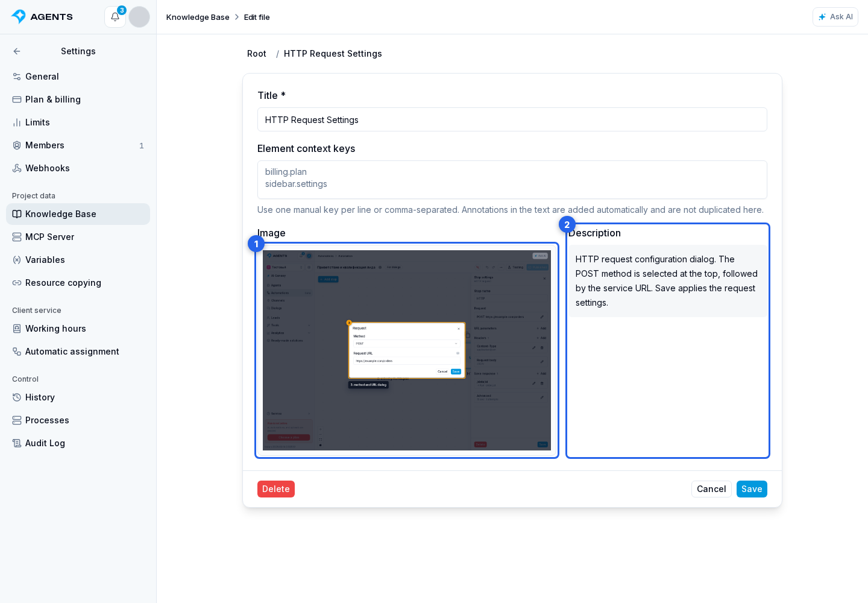Click Knowledge Base breadcrumb link
868x603 pixels.
point(198,17)
